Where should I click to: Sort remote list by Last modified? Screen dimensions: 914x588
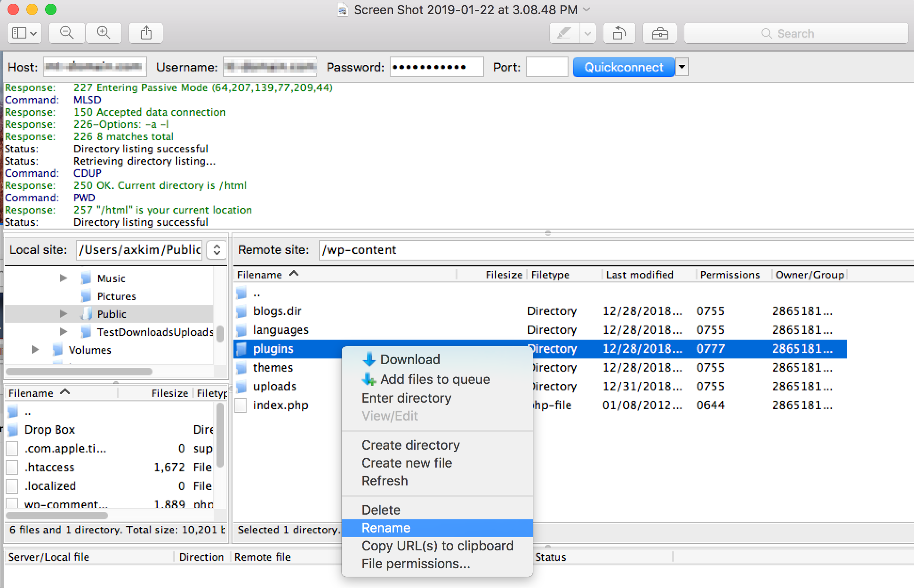(x=649, y=275)
